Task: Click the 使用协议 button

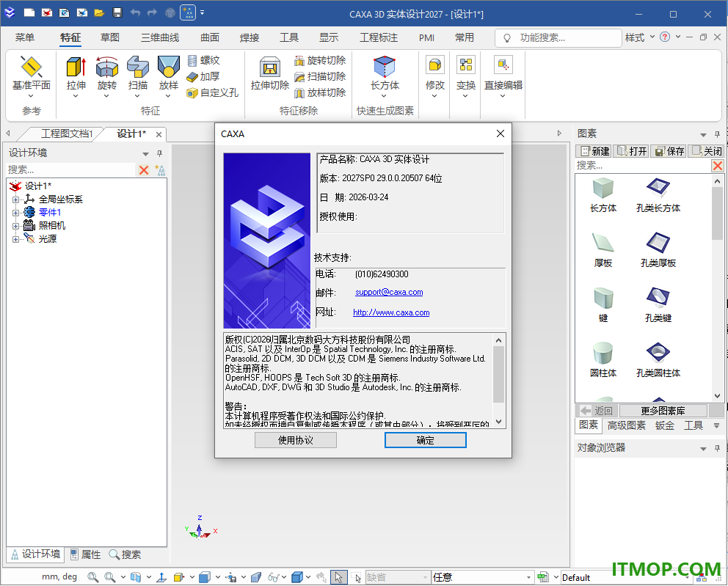Action: point(296,440)
